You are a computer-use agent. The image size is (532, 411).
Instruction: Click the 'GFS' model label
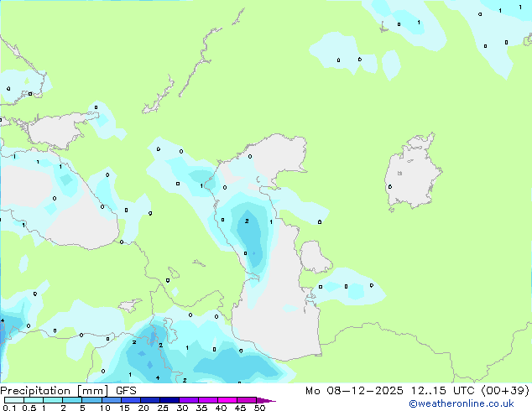click(126, 391)
